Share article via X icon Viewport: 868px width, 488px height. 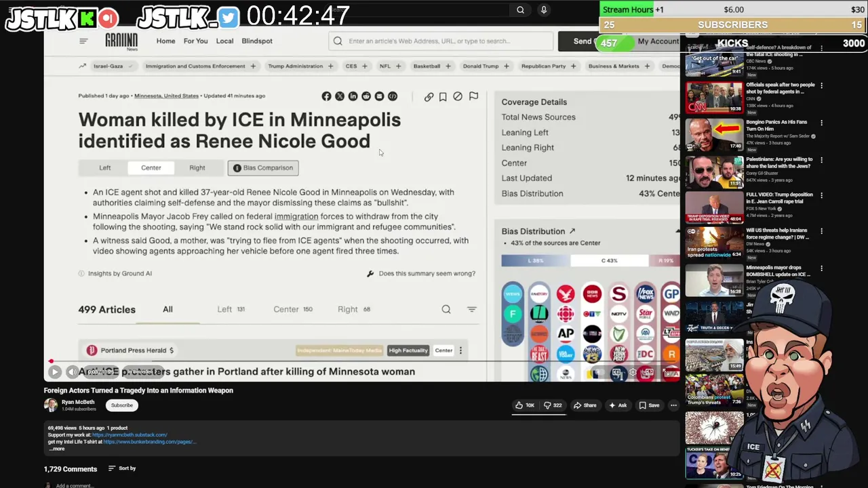[x=340, y=96]
